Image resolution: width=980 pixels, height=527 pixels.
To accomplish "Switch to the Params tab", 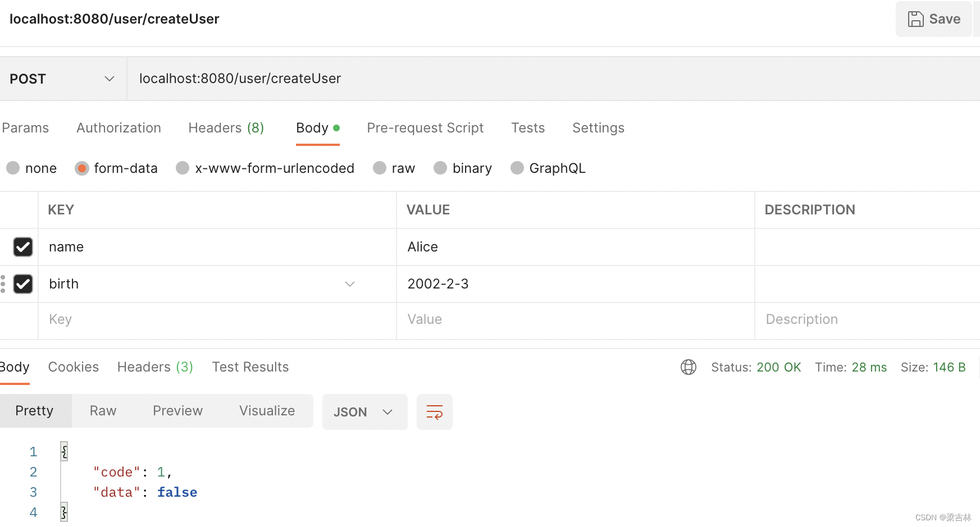I will click(x=25, y=128).
